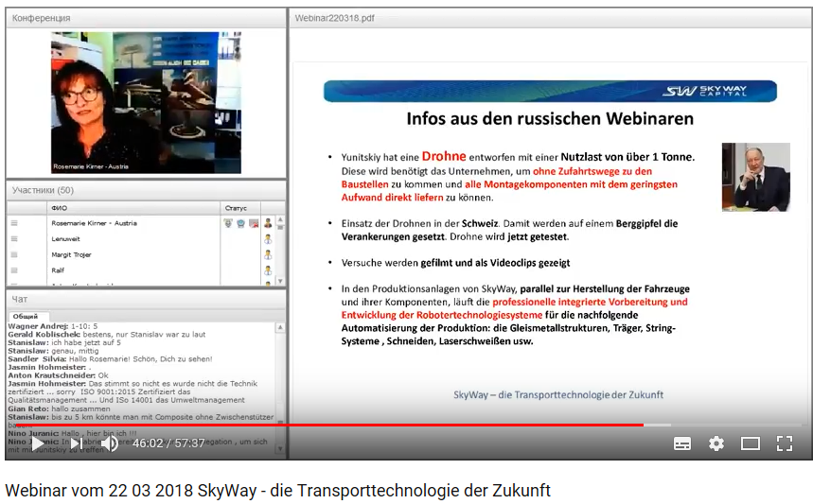Click the chat scrollbar down arrow
This screenshot has width=813, height=504.
pos(280,448)
